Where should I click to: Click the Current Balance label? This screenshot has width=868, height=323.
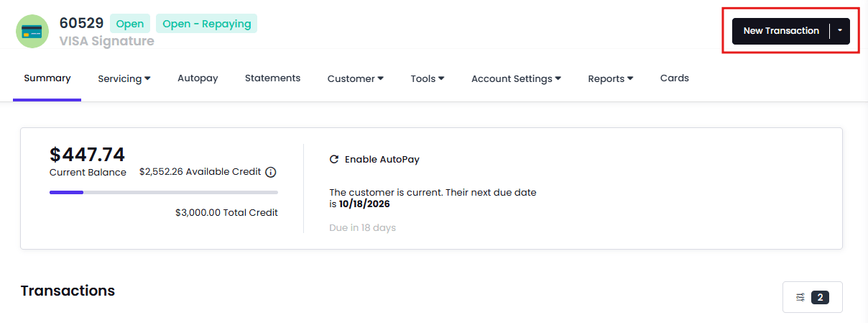tap(88, 173)
